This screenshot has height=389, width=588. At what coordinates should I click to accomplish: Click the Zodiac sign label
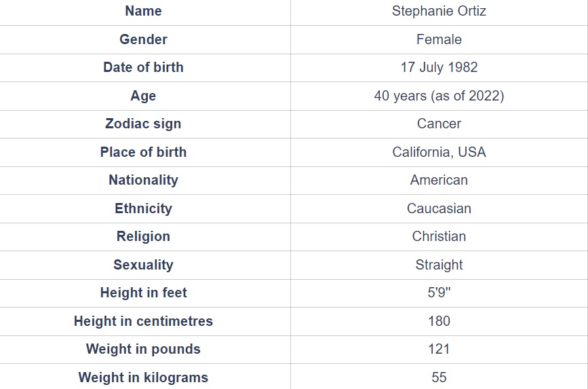143,124
